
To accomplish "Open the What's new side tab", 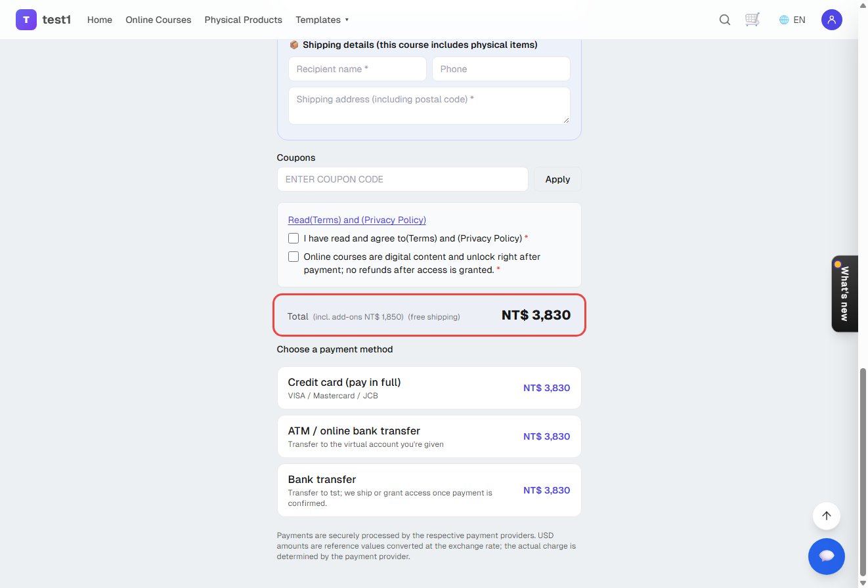I will coord(844,293).
